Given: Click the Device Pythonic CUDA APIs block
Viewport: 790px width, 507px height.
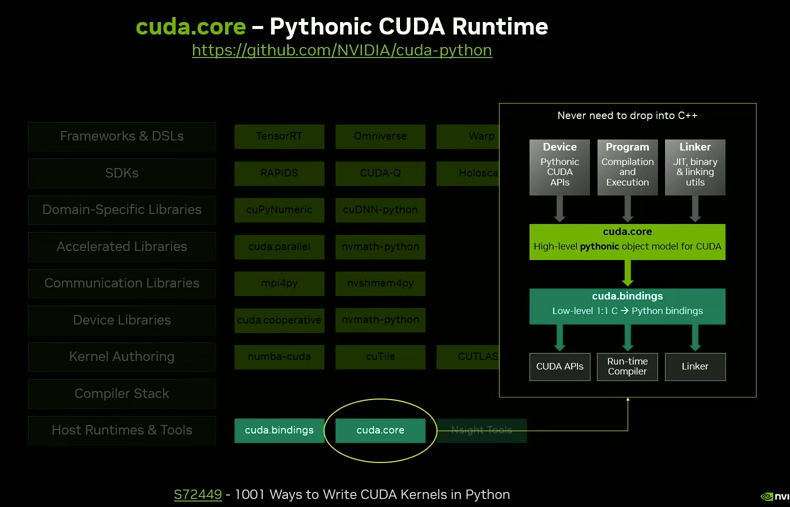Looking at the screenshot, I should (x=560, y=167).
